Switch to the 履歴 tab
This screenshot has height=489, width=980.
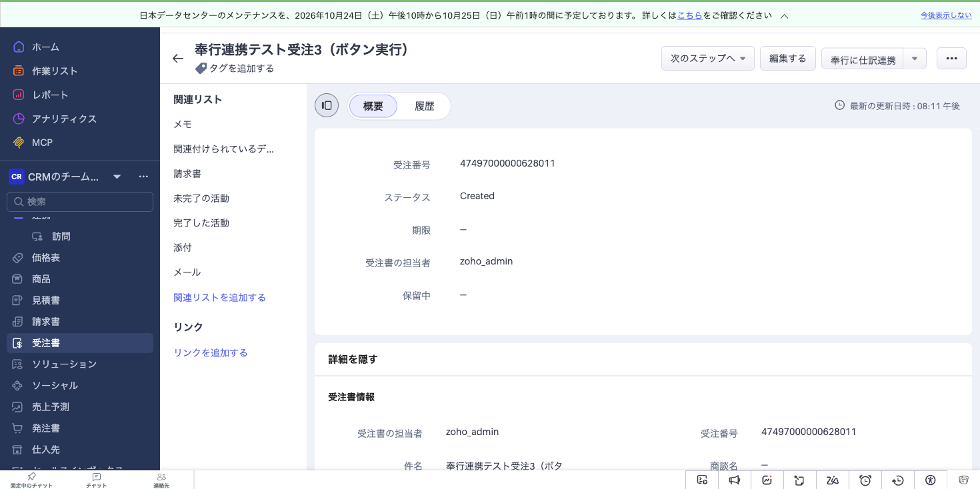point(424,106)
